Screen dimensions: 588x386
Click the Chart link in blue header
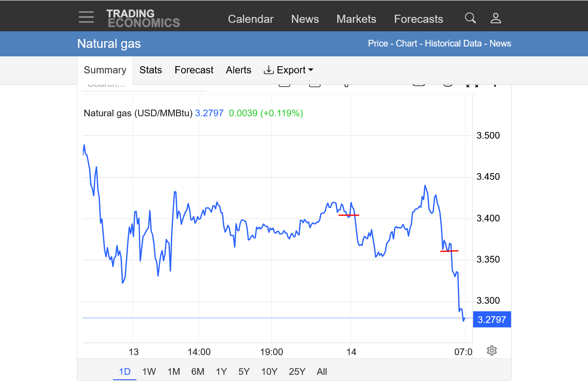[406, 43]
